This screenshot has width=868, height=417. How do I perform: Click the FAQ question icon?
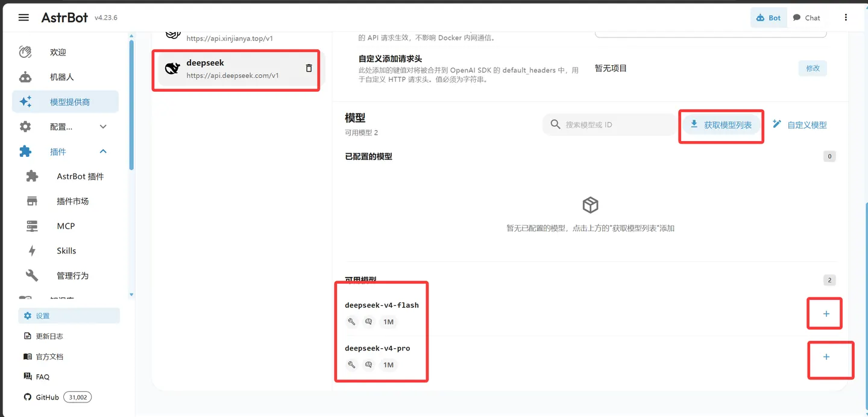pyautogui.click(x=27, y=377)
